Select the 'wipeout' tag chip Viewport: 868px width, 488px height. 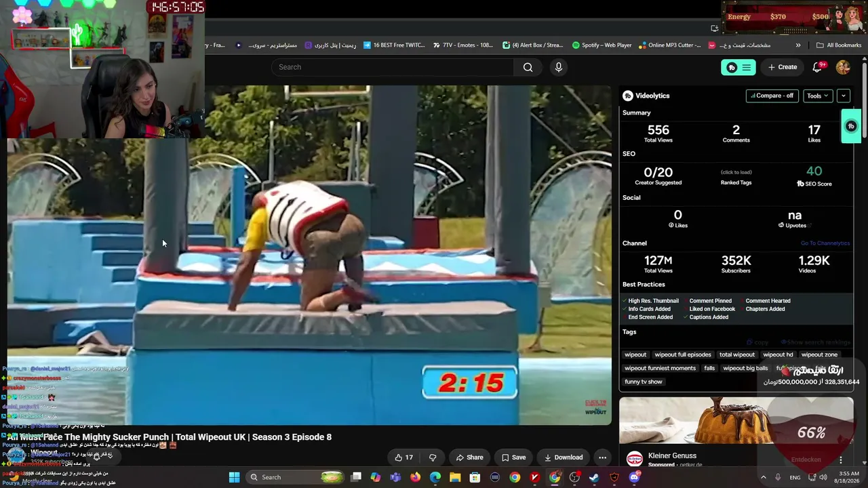point(635,354)
